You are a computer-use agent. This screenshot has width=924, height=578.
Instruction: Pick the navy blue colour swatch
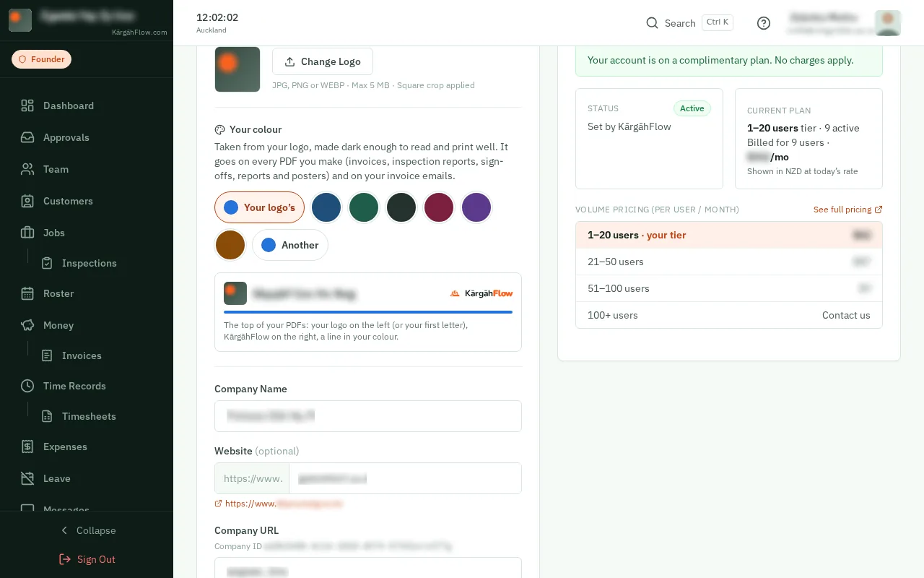(326, 207)
